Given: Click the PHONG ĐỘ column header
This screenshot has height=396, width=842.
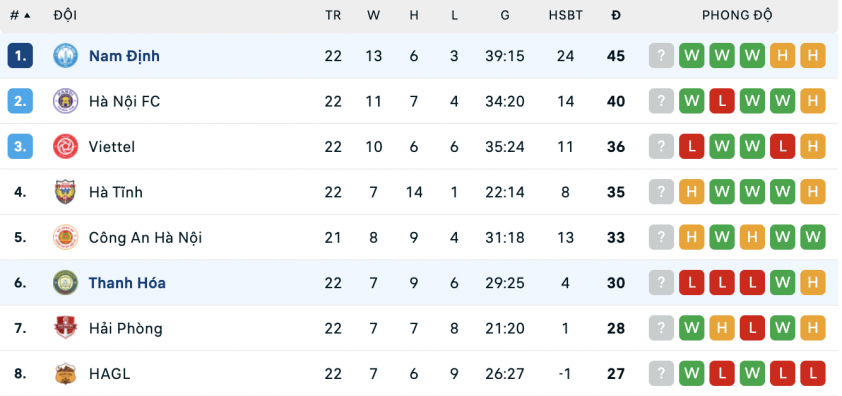Looking at the screenshot, I should (737, 16).
